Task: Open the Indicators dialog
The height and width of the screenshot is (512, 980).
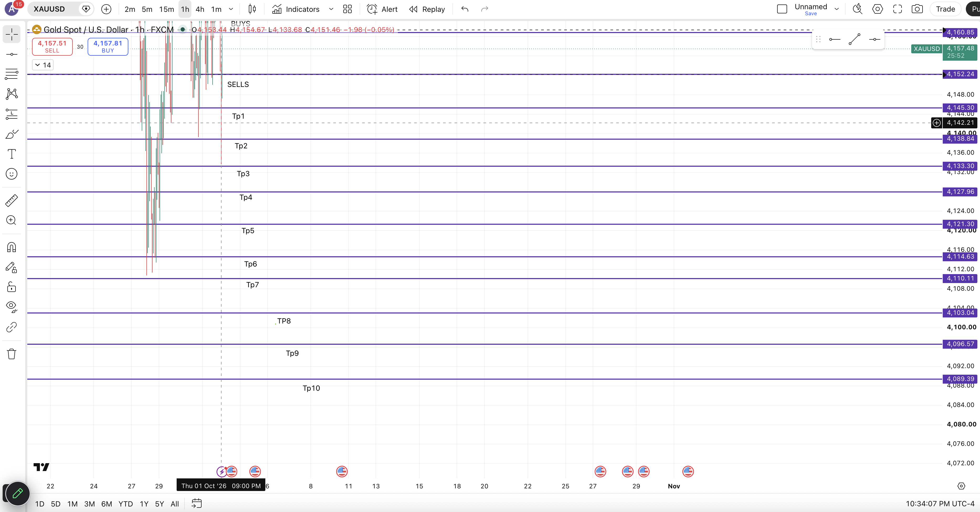Action: click(296, 9)
